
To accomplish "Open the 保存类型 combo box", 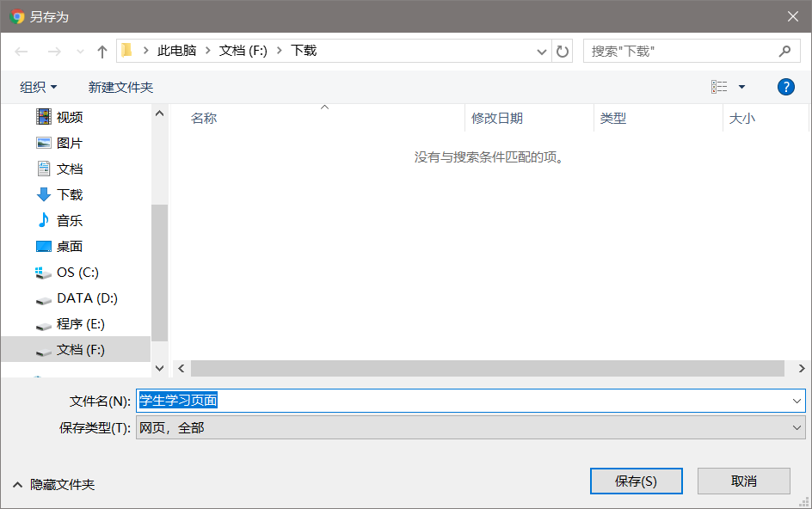I will [471, 427].
